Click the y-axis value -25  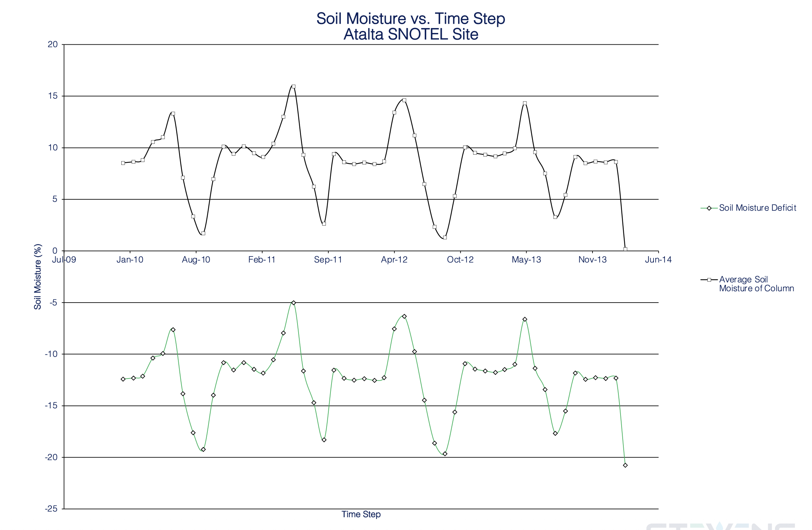(51, 509)
